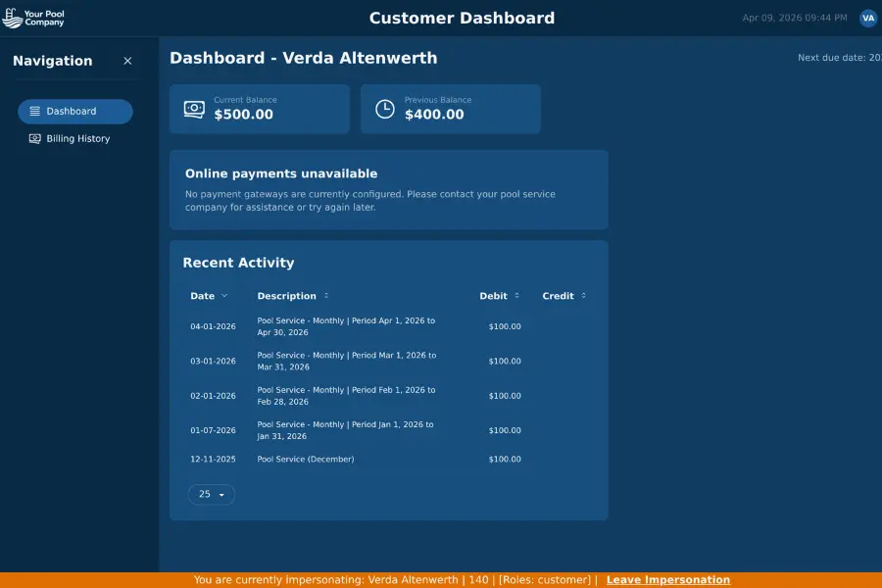
Task: Click the Billing History money icon
Action: pyautogui.click(x=35, y=138)
